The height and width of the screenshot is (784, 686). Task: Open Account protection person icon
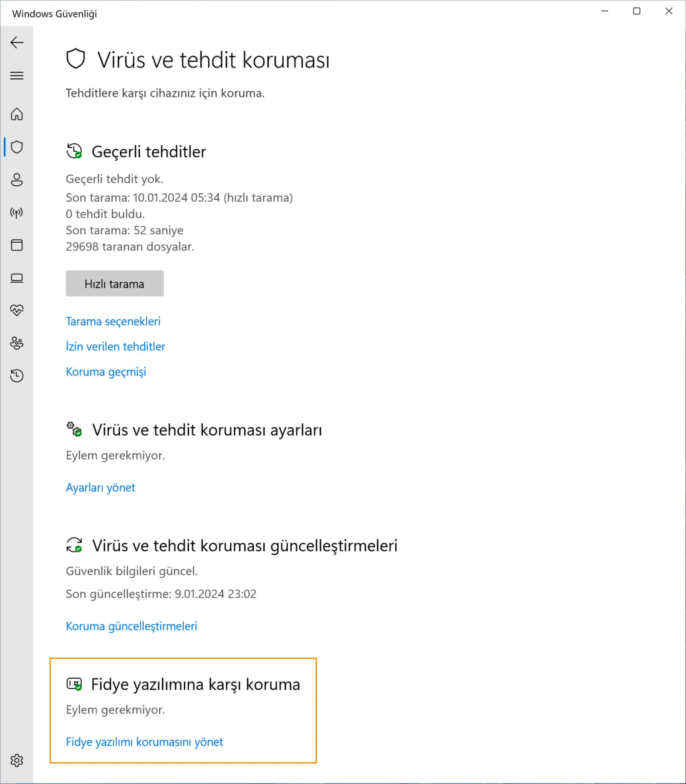click(17, 179)
